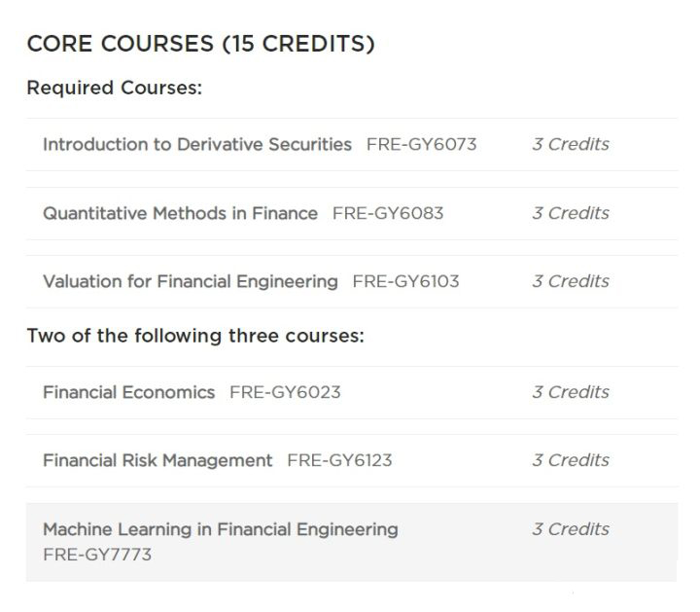
Task: Open Valuation for Financial Engineering course
Action: [190, 281]
